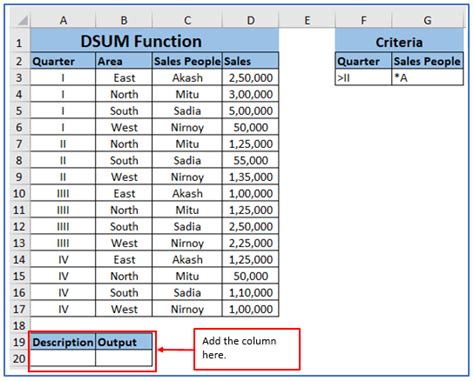Select the Quarter header in cell A2
This screenshot has width=474, height=381.
[x=63, y=61]
